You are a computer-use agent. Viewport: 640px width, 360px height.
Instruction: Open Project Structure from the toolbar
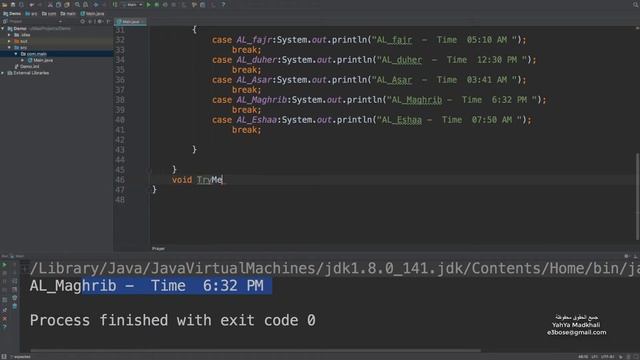(202, 4)
